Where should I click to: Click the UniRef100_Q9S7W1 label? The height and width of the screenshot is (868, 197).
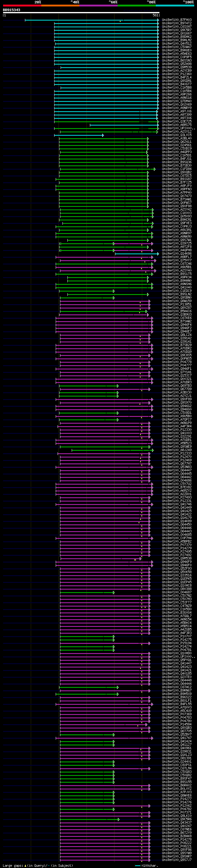click(176, 240)
